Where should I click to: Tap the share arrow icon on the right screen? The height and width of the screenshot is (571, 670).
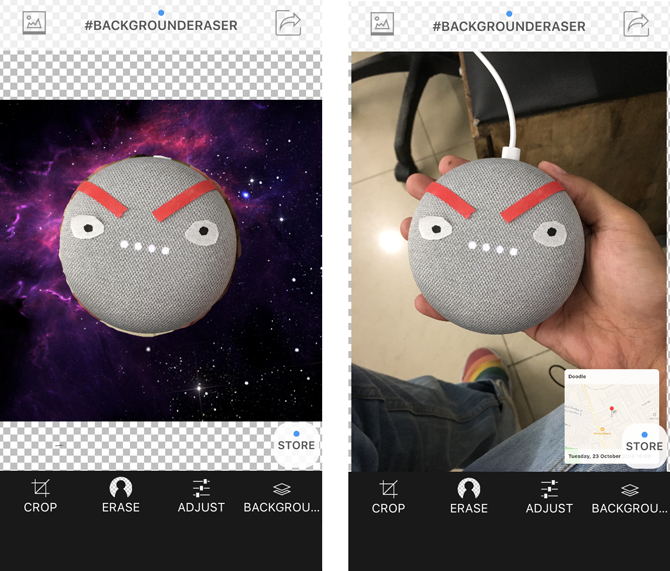point(636,23)
